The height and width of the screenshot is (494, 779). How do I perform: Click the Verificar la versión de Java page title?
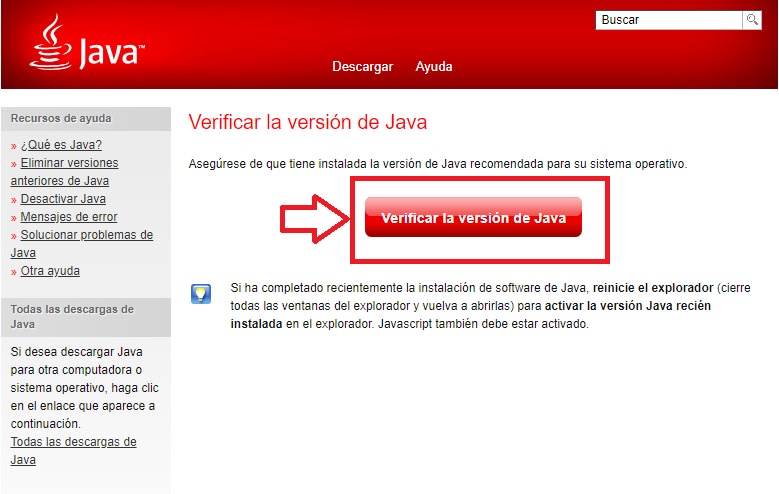tap(308, 122)
